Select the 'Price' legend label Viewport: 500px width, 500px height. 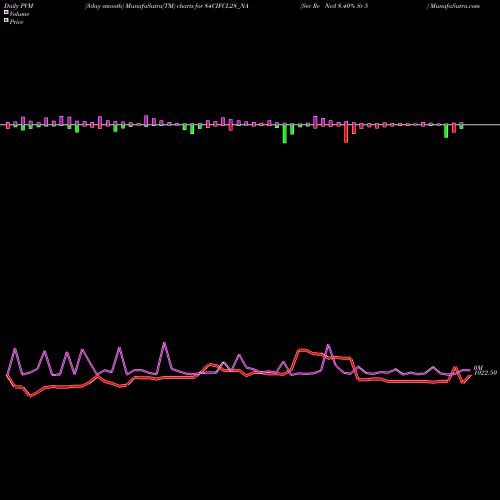coord(16,22)
